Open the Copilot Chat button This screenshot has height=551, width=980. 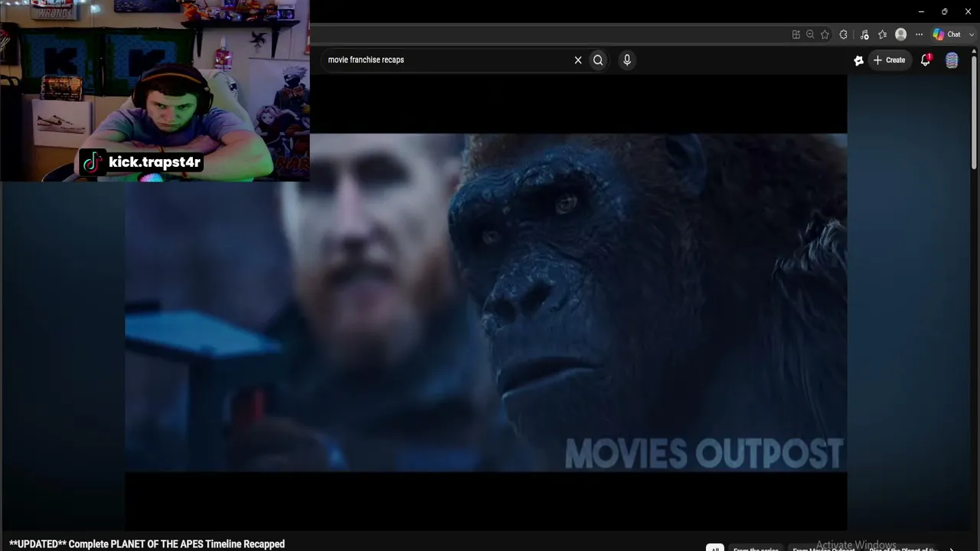click(946, 34)
